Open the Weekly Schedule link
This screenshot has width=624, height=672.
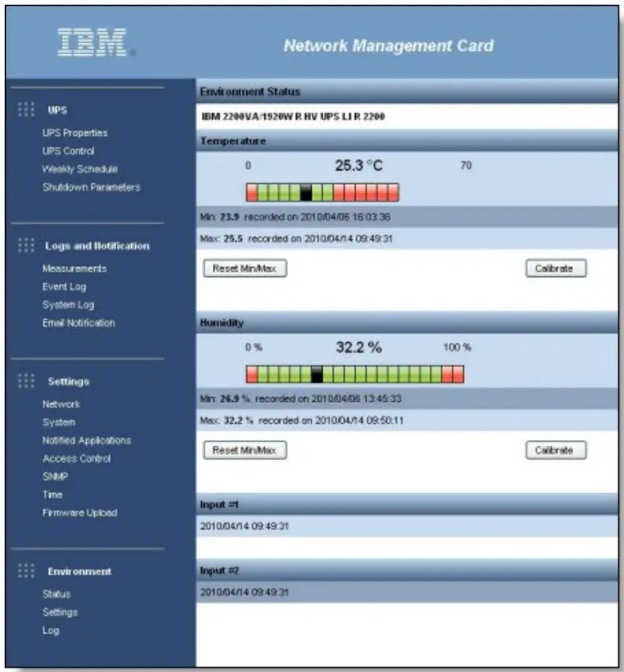(x=80, y=169)
